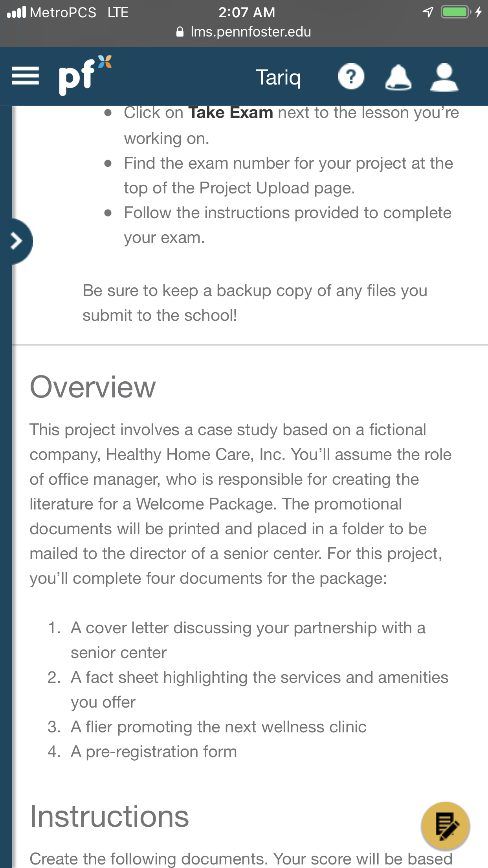The height and width of the screenshot is (868, 488).
Task: Tap the battery indicator in status bar
Action: [456, 12]
